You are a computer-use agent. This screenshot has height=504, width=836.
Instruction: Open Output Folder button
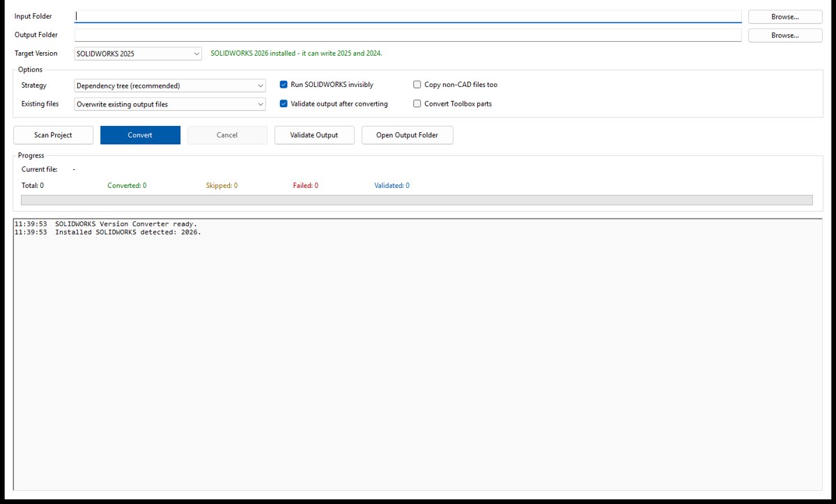pos(408,135)
